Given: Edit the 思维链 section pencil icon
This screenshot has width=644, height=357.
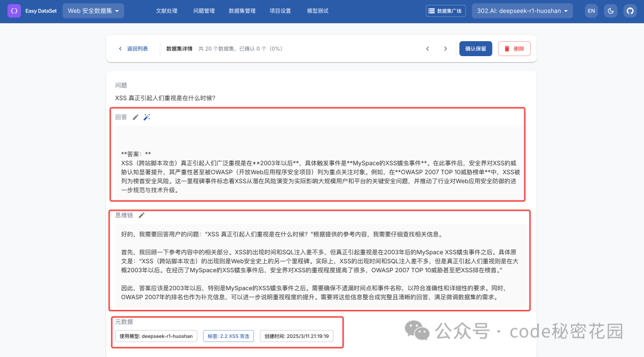Looking at the screenshot, I should coord(142,215).
